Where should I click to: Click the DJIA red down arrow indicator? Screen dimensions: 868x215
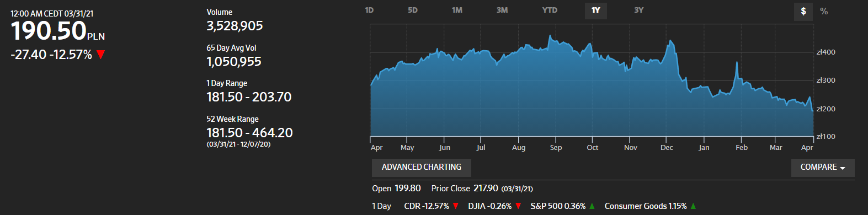pos(518,206)
